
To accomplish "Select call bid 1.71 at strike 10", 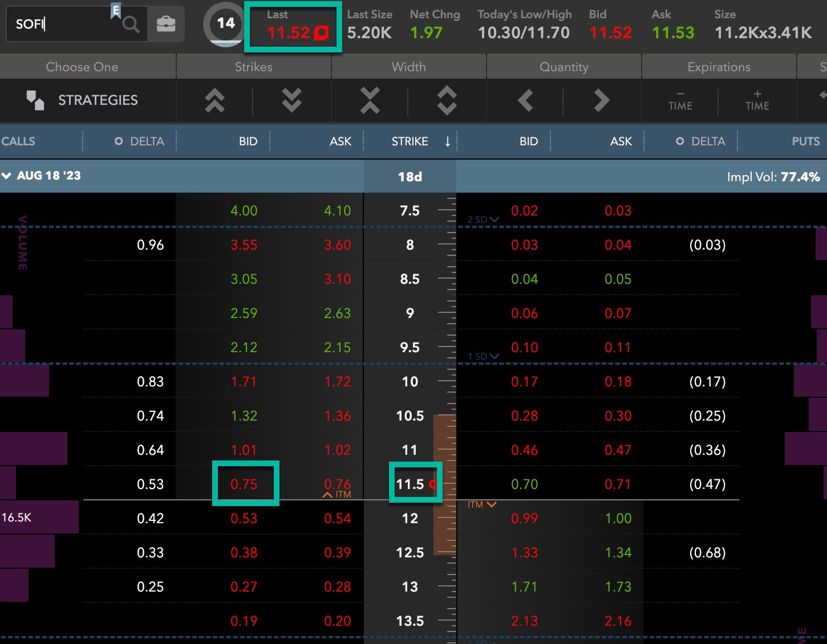I will (244, 382).
